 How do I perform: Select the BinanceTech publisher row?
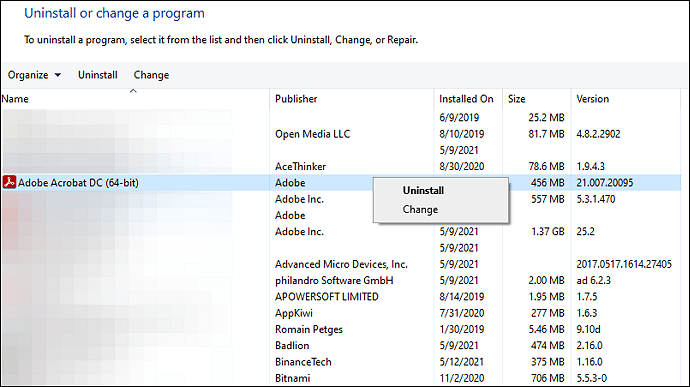point(303,362)
